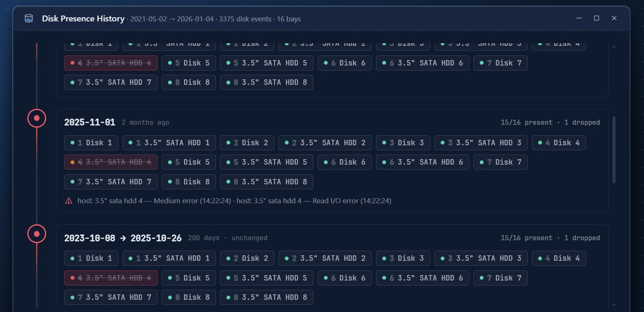Image resolution: width=644 pixels, height=312 pixels.
Task: Pick Disk 6 chip in the 2025-11-01 card
Action: pyautogui.click(x=345, y=162)
